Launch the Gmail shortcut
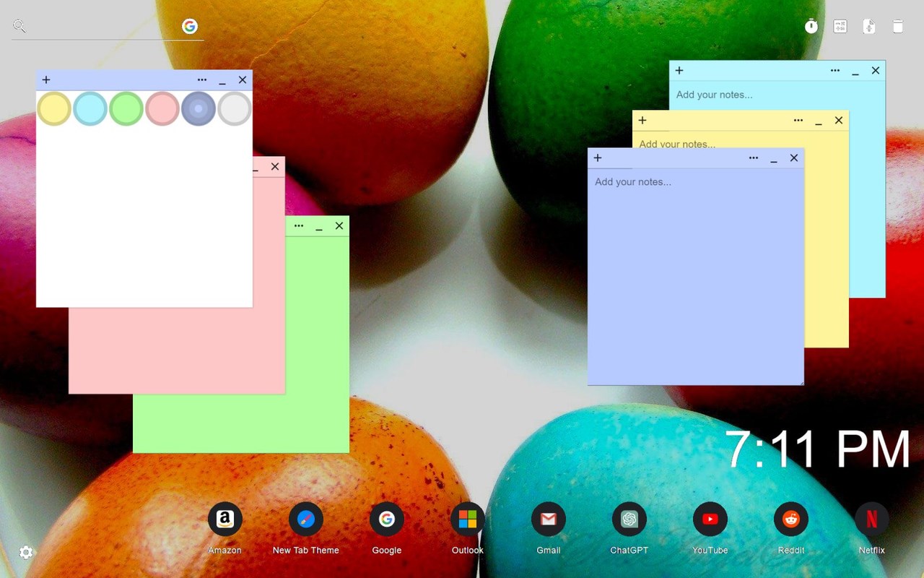 [549, 519]
